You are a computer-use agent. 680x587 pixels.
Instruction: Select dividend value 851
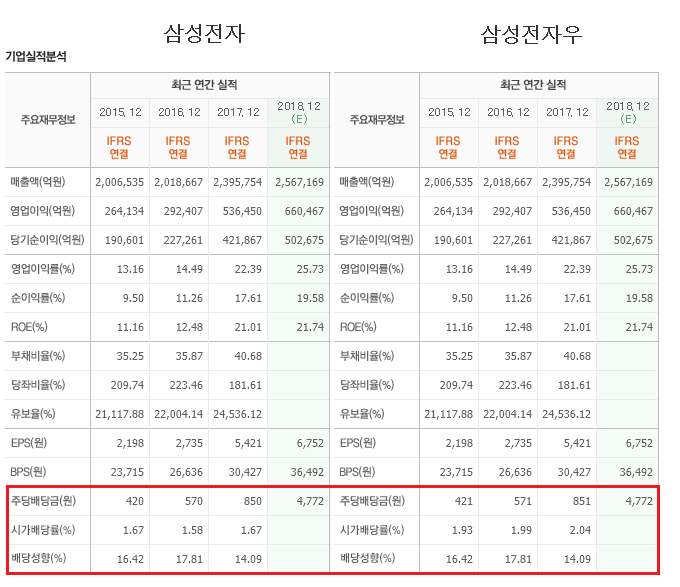pyautogui.click(x=582, y=501)
